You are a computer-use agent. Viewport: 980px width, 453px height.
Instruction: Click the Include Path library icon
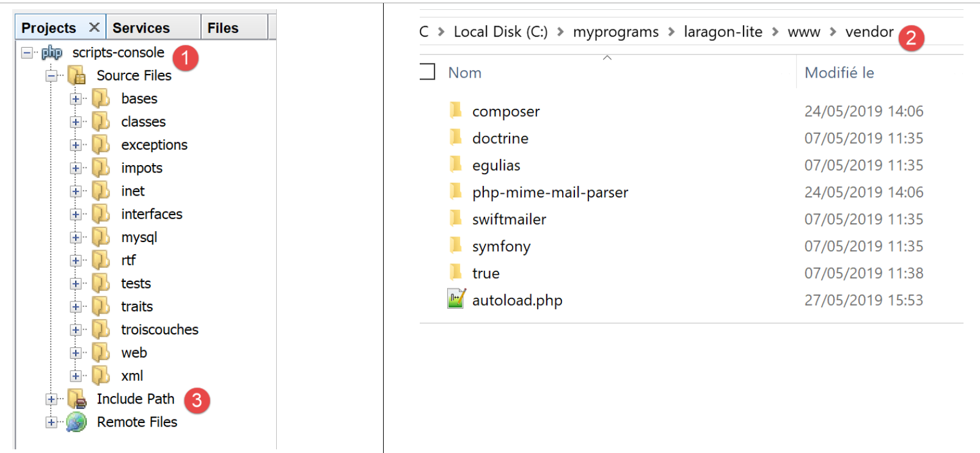(x=77, y=399)
